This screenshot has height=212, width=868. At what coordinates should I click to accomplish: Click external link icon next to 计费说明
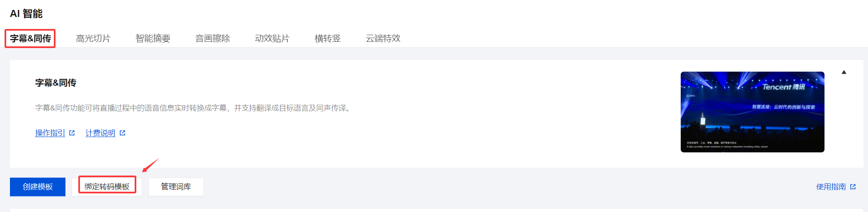(x=122, y=133)
